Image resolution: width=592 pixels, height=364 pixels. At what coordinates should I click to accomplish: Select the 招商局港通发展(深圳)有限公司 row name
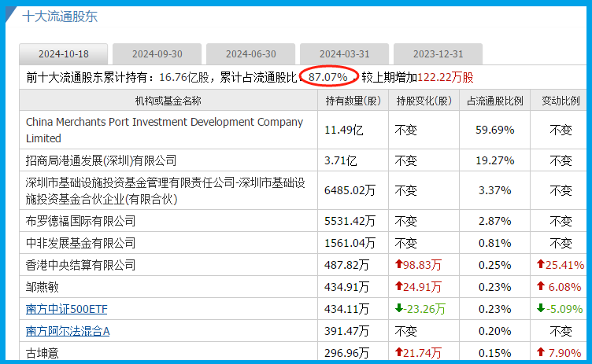[x=102, y=160]
